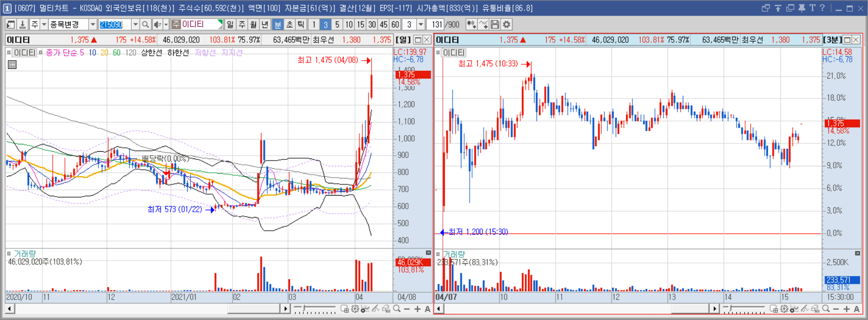
Task: Click the zoom-in plus icon below 3-minute chart
Action: pos(847,309)
